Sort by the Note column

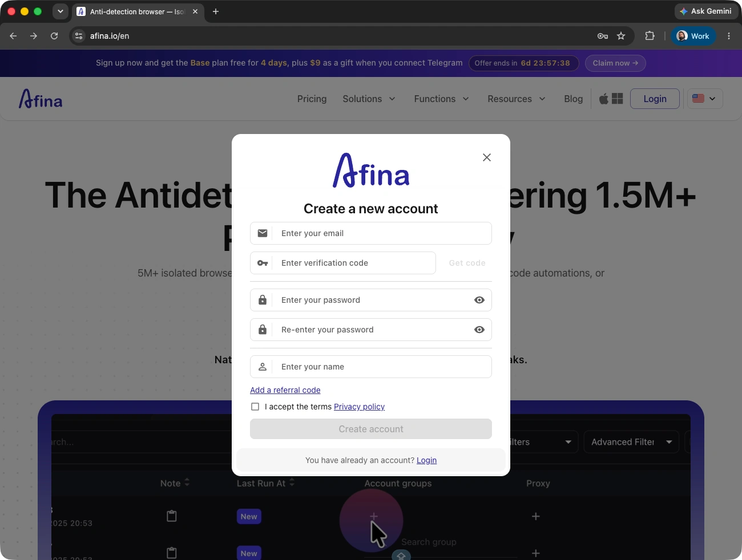175,483
